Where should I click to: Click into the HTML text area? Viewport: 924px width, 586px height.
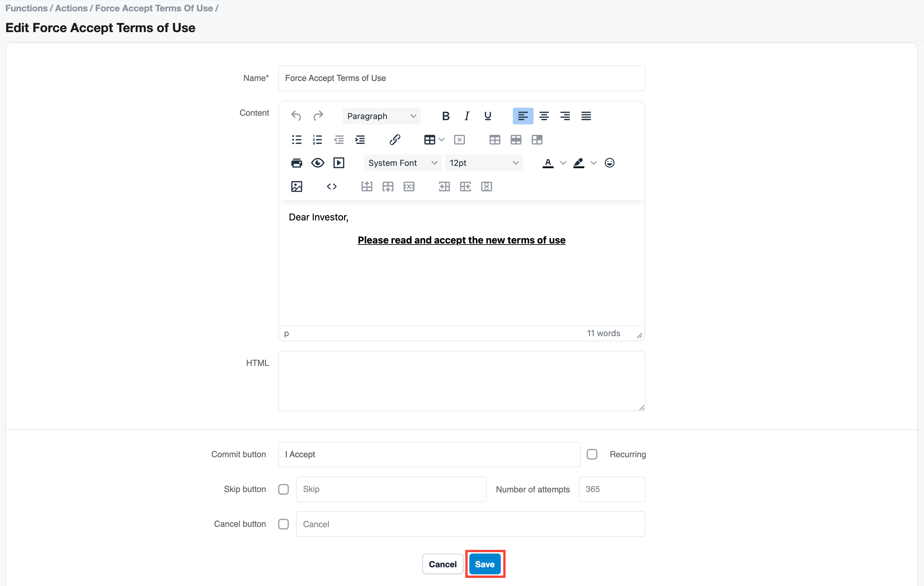(x=461, y=381)
